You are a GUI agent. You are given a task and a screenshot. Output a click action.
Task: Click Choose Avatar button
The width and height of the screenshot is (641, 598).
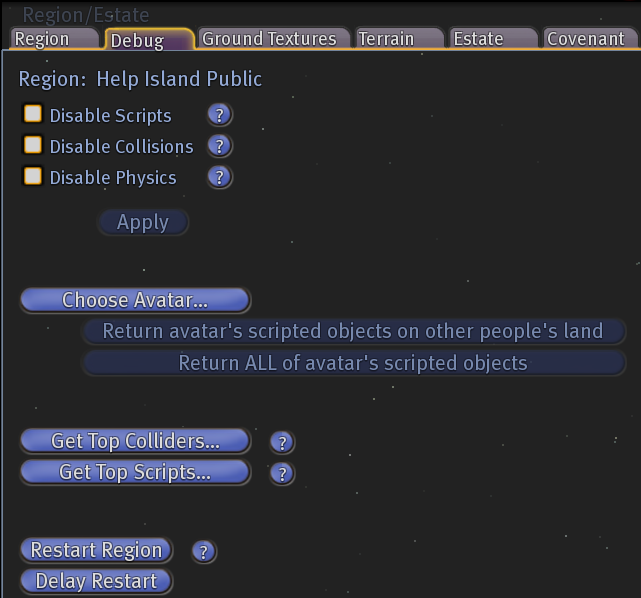135,300
